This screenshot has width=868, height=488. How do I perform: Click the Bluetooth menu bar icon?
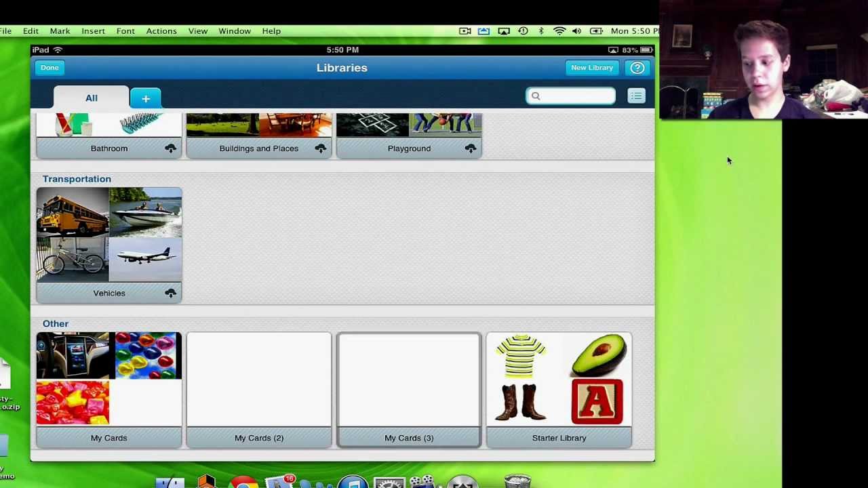541,31
